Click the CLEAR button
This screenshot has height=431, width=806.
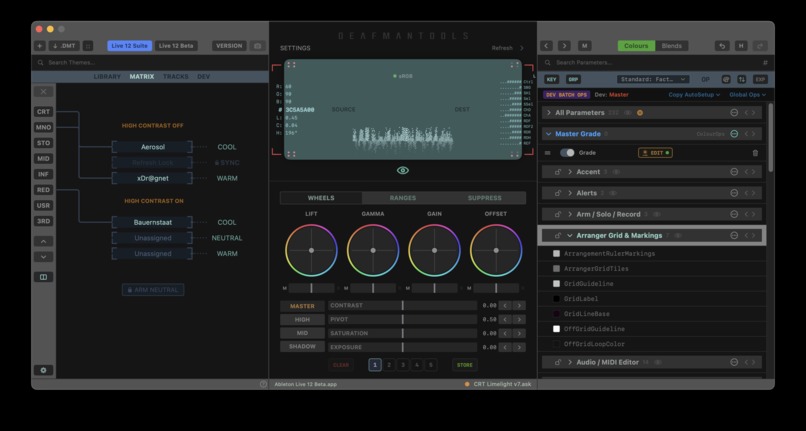[x=341, y=365]
